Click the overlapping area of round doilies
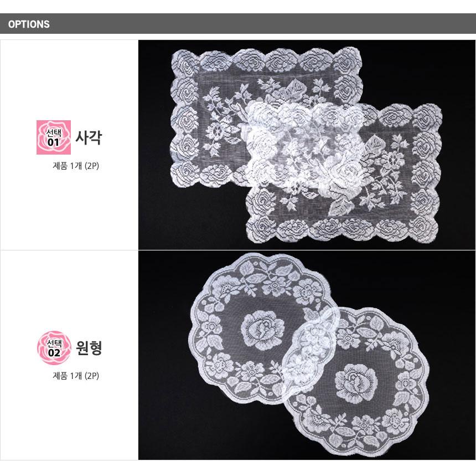Image resolution: width=476 pixels, height=461 pixels. 309,352
